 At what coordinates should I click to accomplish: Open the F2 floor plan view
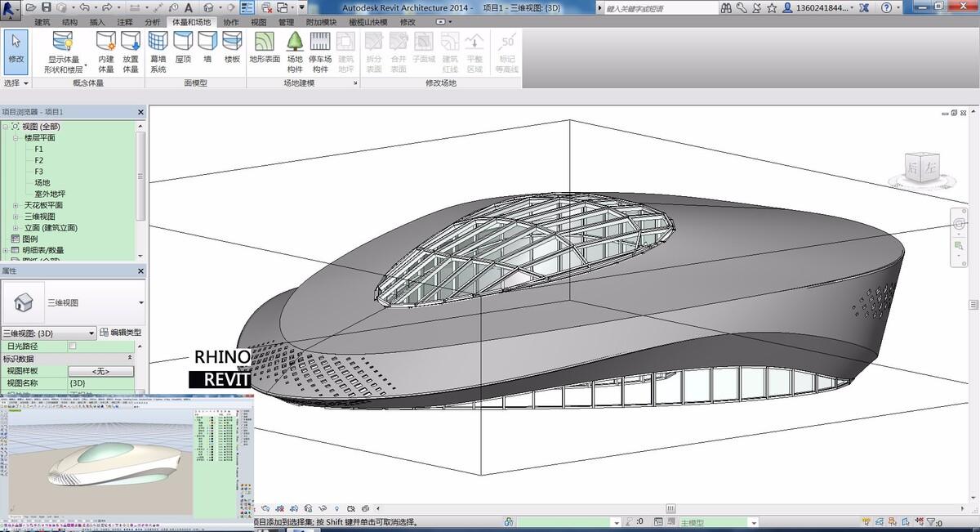tap(39, 160)
